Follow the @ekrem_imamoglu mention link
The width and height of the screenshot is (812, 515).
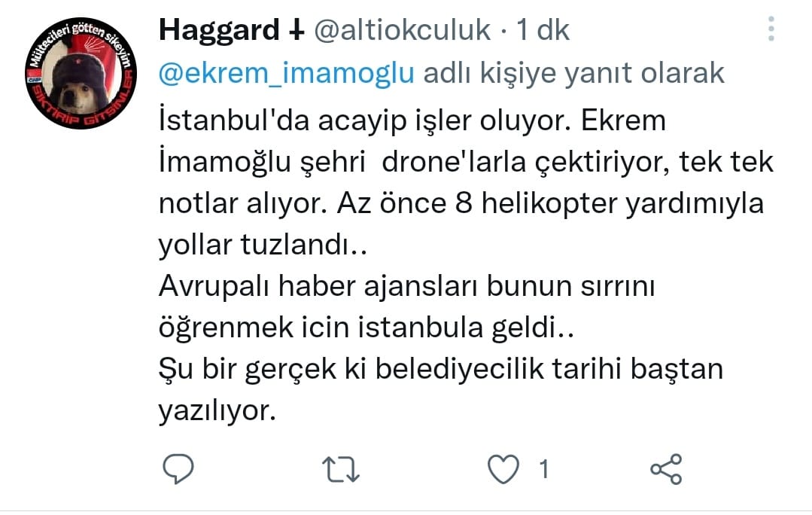point(287,73)
